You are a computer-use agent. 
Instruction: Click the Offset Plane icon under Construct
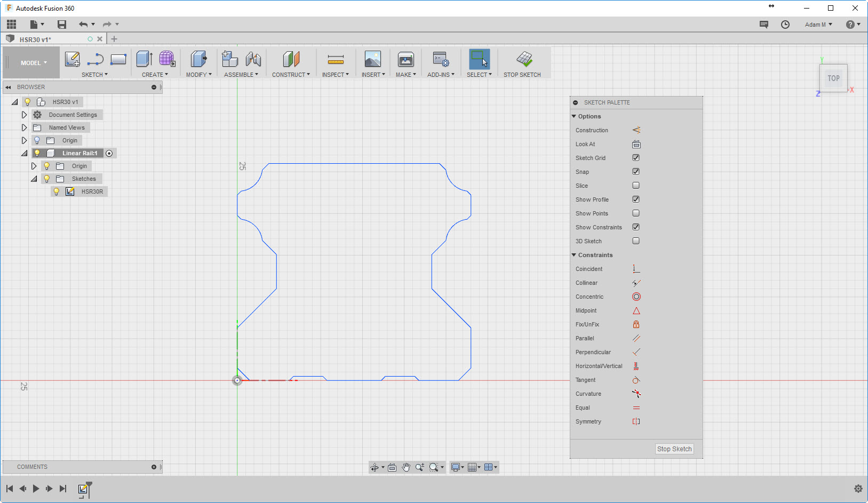(x=291, y=59)
